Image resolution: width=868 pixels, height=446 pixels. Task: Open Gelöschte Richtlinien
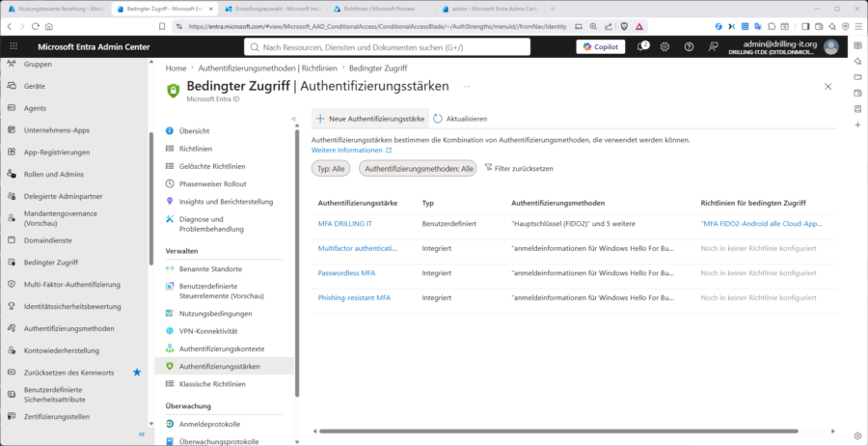tap(212, 166)
